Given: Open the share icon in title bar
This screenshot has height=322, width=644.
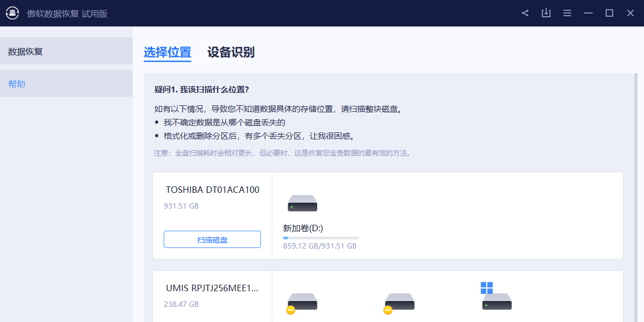Looking at the screenshot, I should click(x=525, y=12).
